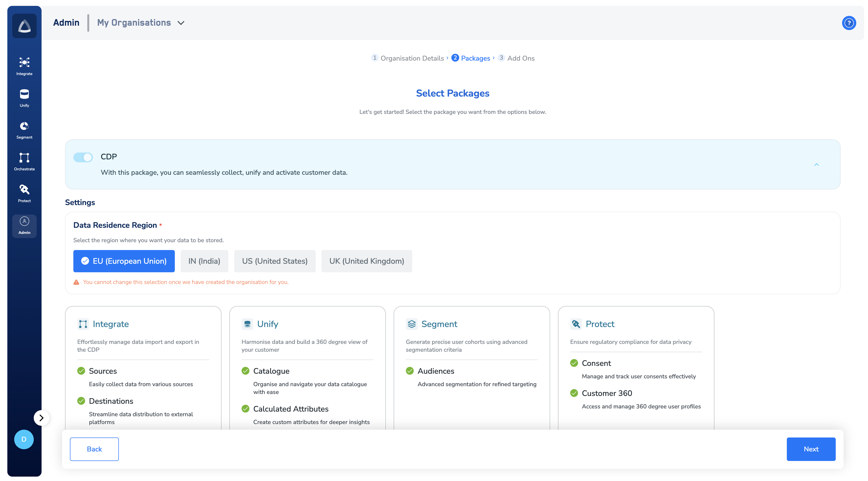Open the Integrate section in sidebar
Viewport: 868px width, 481px height.
[x=24, y=66]
